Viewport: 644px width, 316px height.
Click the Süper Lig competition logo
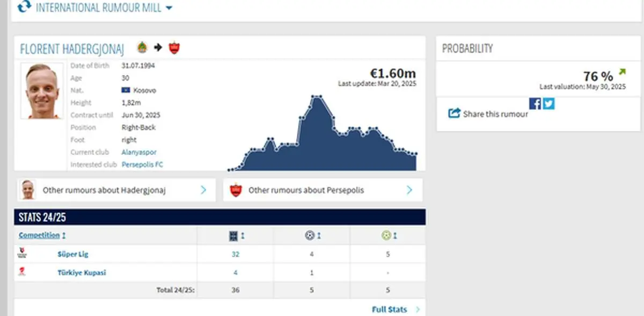(23, 254)
